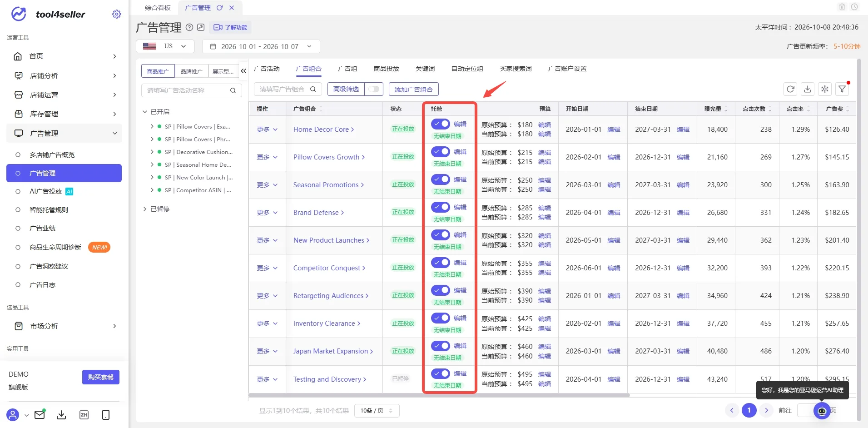The height and width of the screenshot is (428, 868).
Task: Open the filter funnel icon
Action: 842,89
